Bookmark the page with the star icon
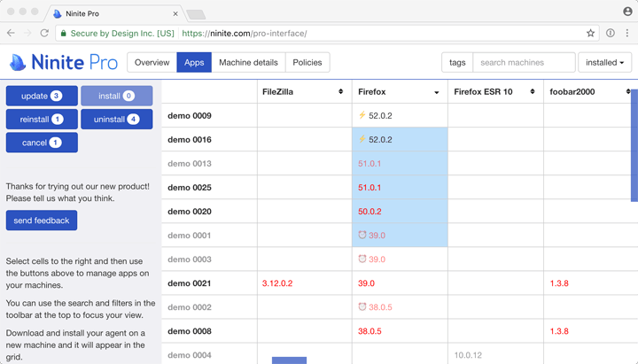 pos(590,33)
